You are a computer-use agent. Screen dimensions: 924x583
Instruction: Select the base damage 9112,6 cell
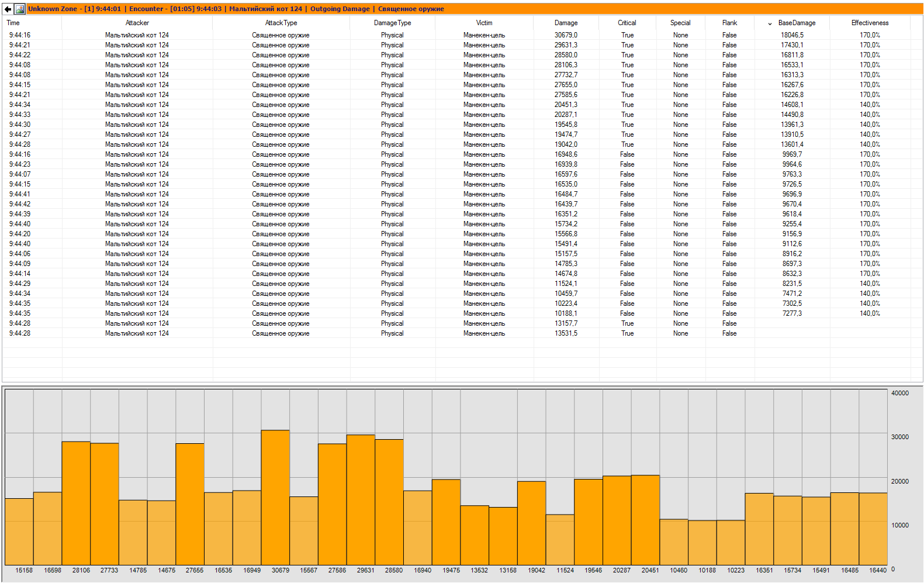[792, 244]
